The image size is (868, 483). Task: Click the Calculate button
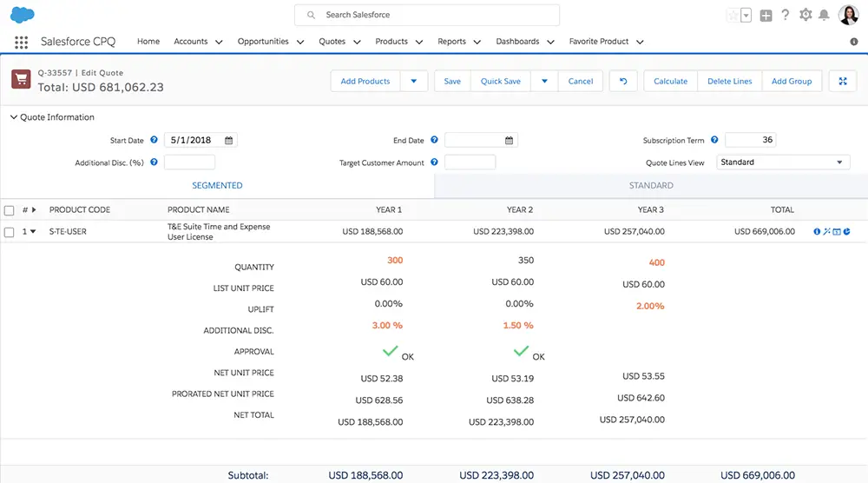[670, 81]
